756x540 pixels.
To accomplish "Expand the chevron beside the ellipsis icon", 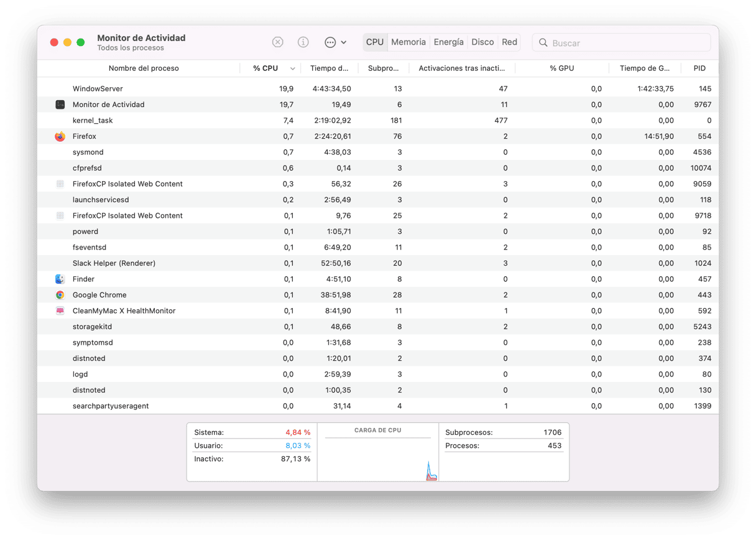I will [344, 42].
